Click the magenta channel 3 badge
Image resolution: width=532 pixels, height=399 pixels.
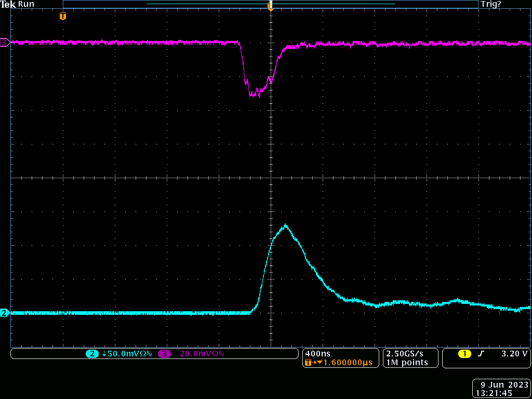coord(165,354)
